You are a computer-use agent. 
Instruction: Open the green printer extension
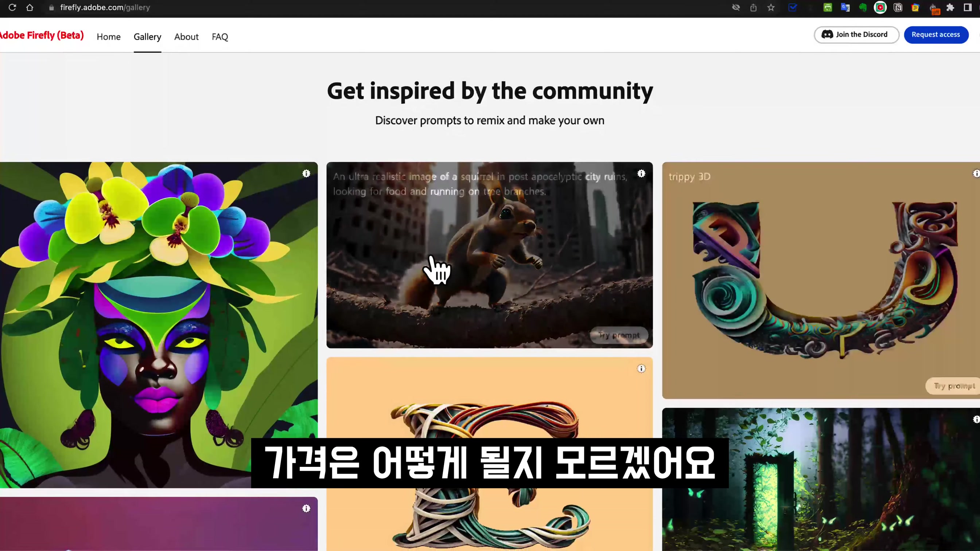(x=828, y=7)
